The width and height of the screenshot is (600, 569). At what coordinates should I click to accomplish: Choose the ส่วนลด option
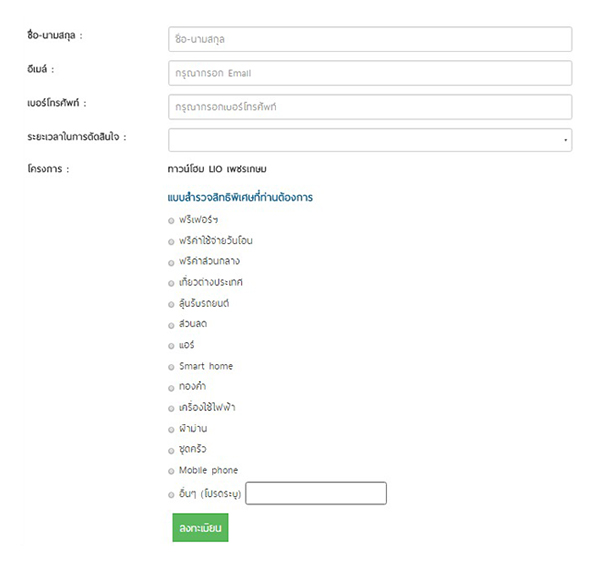click(171, 325)
